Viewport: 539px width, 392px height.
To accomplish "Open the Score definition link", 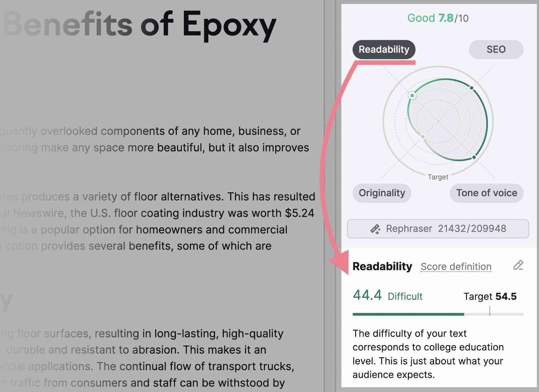I will (456, 266).
